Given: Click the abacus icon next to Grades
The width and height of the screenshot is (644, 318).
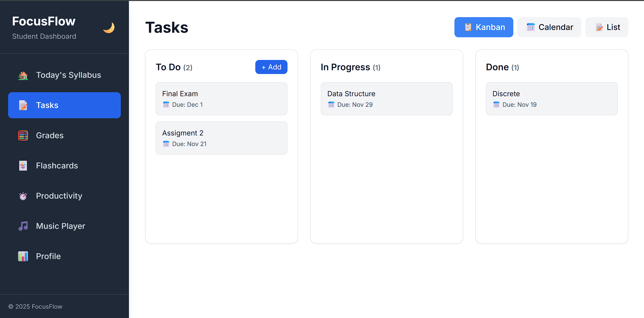Looking at the screenshot, I should click(23, 135).
